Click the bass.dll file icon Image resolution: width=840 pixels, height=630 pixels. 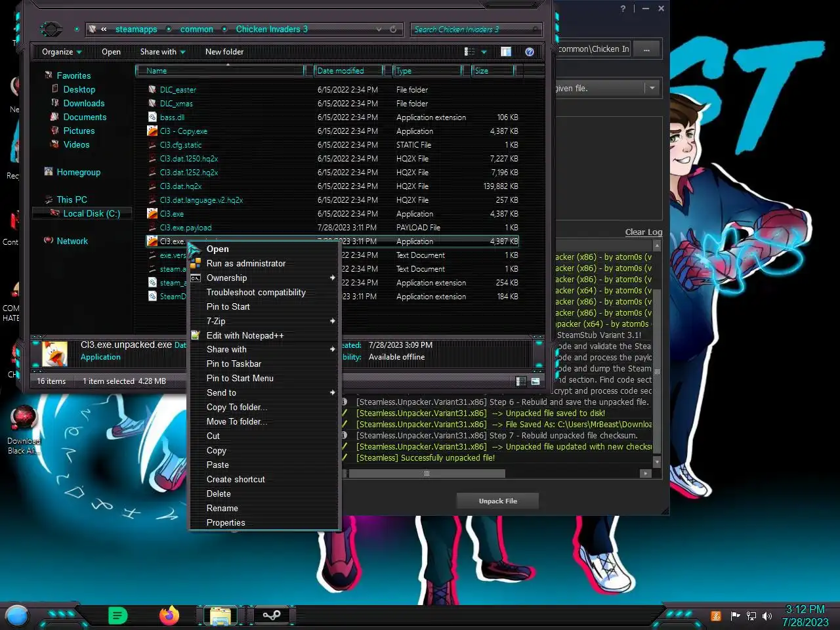click(152, 117)
